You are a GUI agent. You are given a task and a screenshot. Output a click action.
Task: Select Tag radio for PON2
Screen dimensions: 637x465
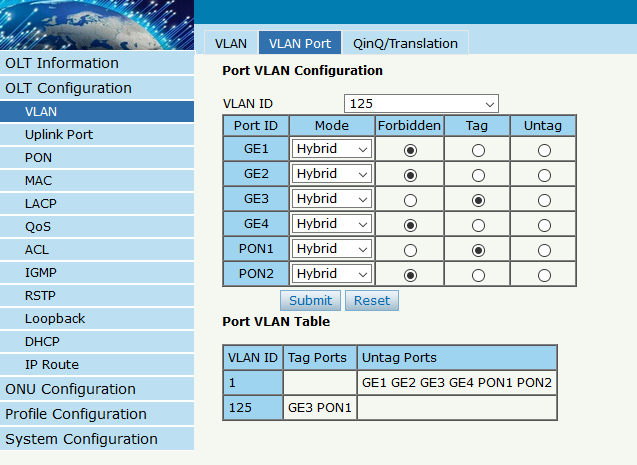(x=478, y=275)
